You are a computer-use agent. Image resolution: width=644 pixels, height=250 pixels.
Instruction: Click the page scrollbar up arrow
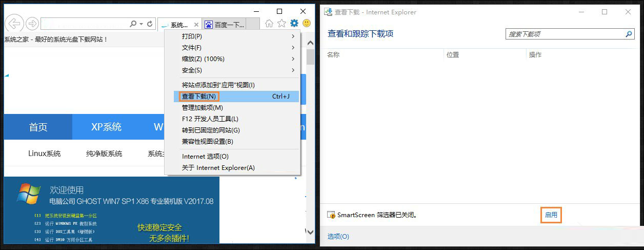[310, 40]
